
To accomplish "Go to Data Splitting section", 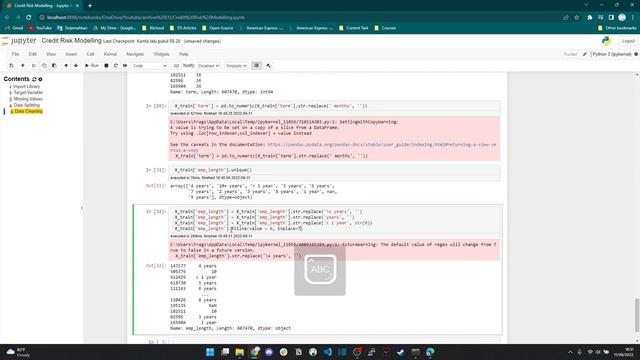I will [27, 105].
